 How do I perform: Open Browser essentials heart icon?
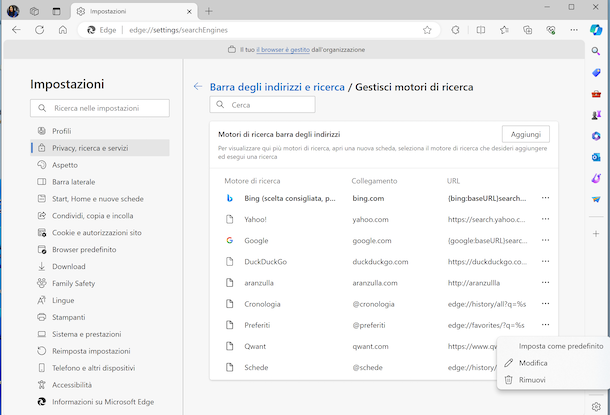[551, 30]
